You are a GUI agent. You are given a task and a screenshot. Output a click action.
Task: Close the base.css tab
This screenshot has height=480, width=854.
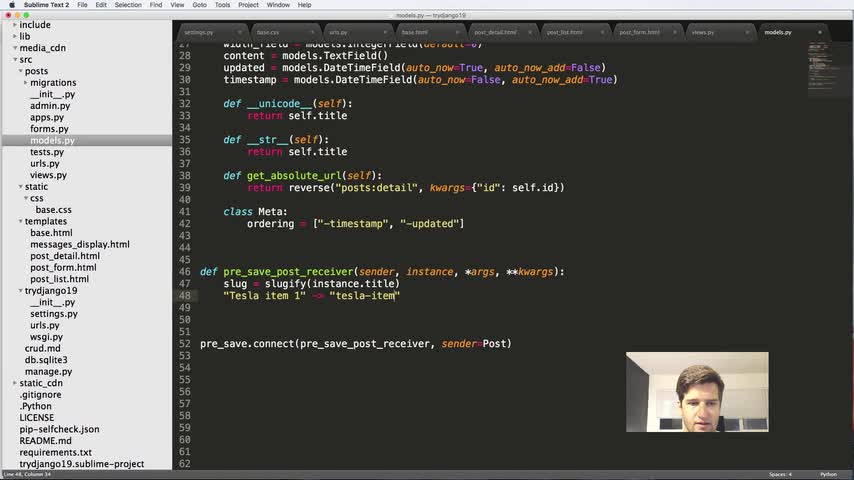(x=312, y=32)
